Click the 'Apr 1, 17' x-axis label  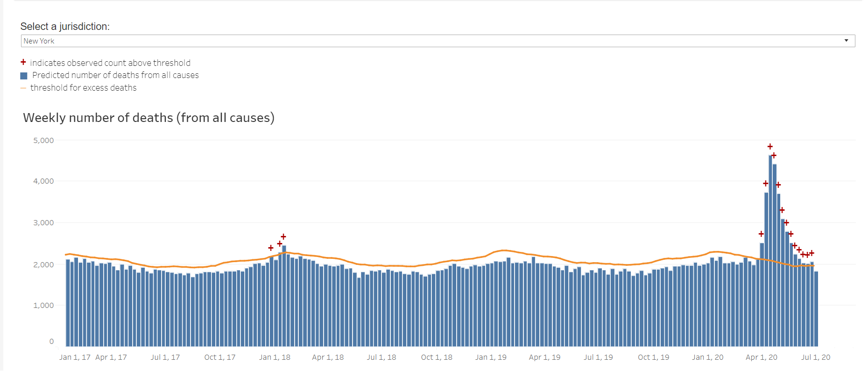tap(111, 357)
